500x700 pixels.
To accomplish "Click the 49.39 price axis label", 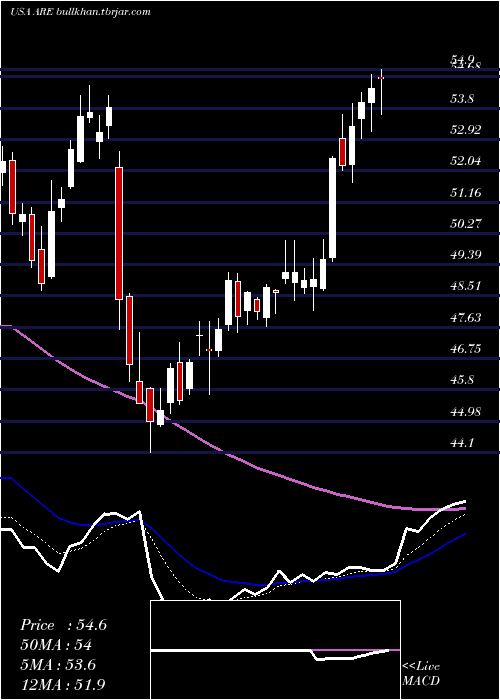I will click(466, 254).
